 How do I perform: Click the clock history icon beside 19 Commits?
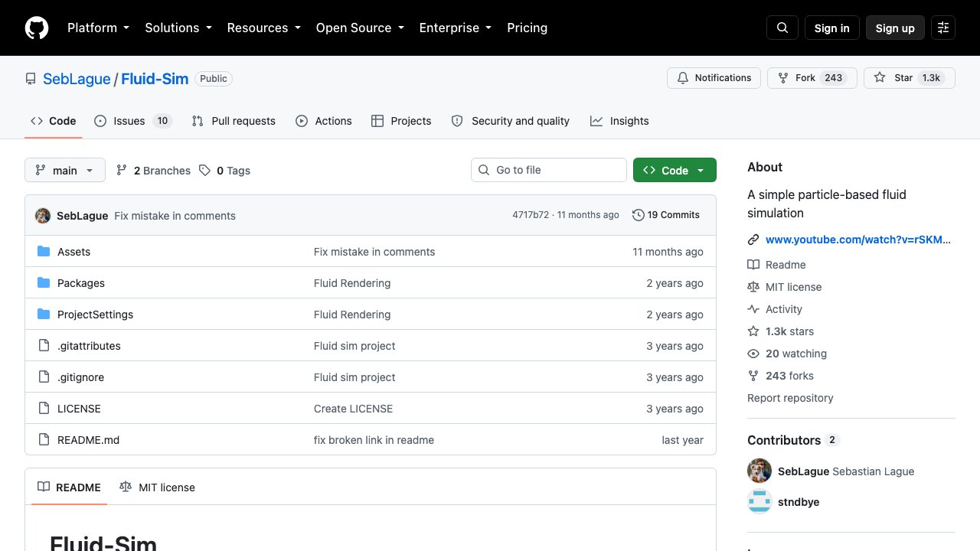coord(639,215)
